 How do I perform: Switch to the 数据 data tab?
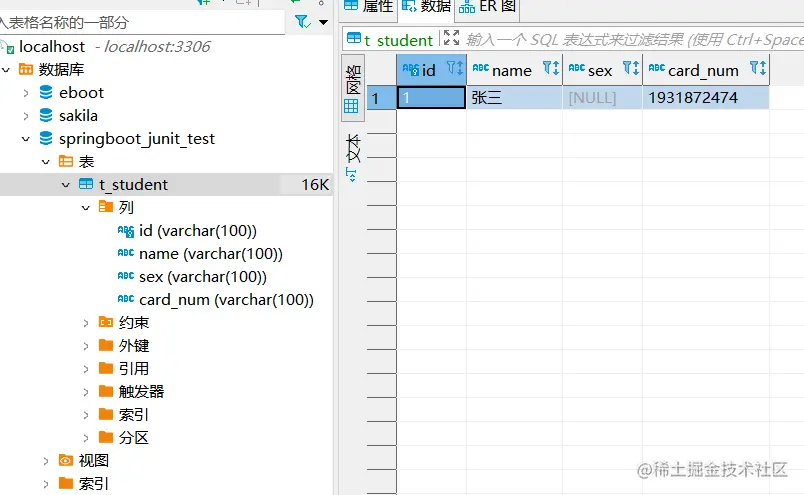click(427, 7)
